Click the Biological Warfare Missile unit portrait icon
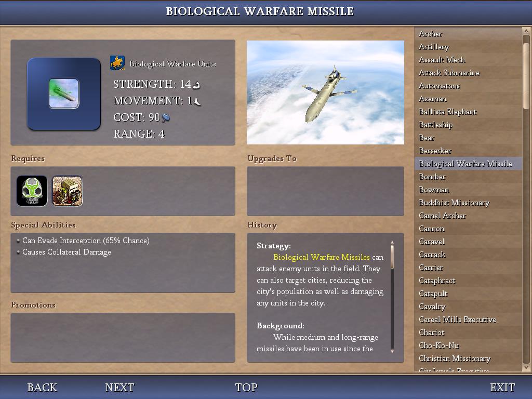The image size is (532, 399). point(64,94)
